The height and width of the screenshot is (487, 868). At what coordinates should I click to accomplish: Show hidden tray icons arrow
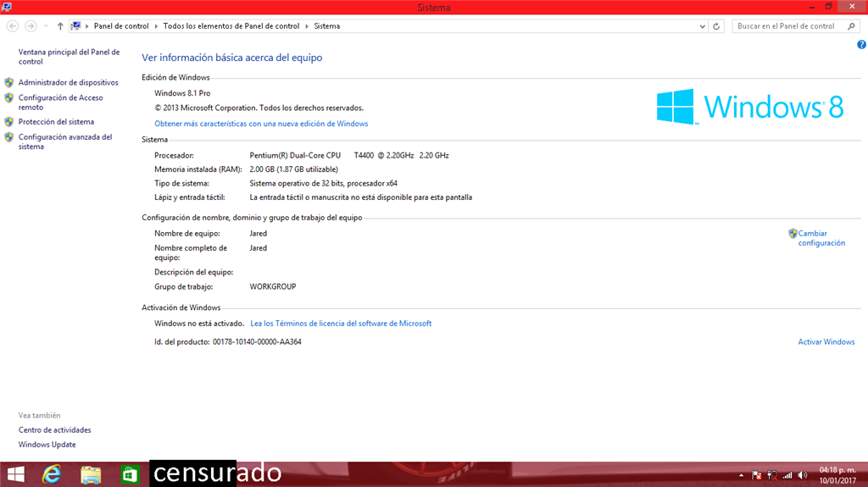741,475
